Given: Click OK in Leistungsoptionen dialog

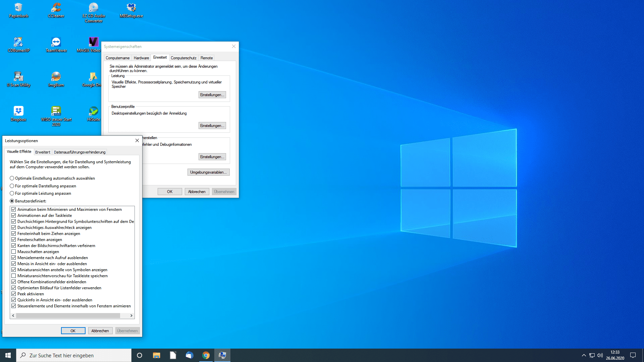Looking at the screenshot, I should click(73, 331).
